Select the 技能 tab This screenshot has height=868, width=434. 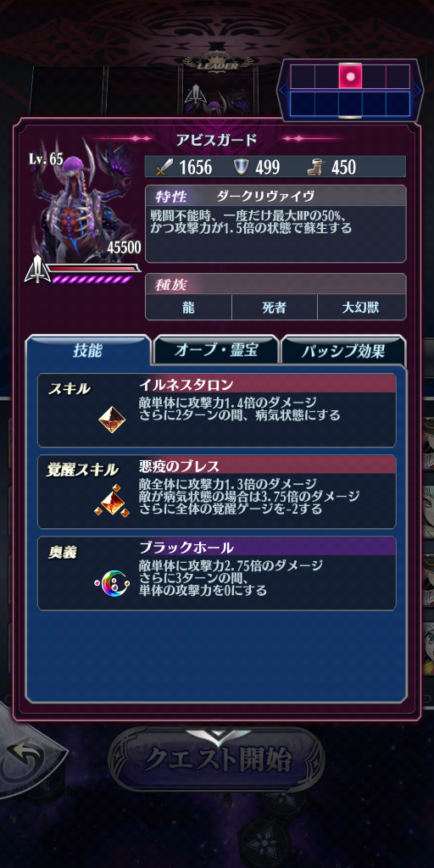(88, 350)
